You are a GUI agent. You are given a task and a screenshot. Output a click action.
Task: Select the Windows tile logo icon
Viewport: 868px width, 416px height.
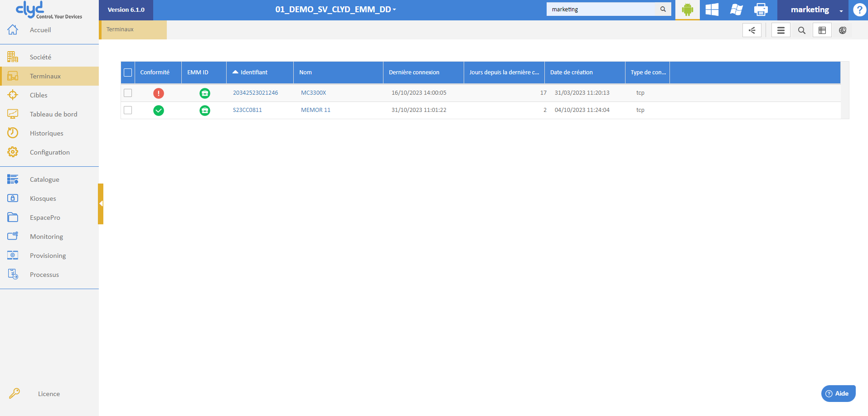712,10
